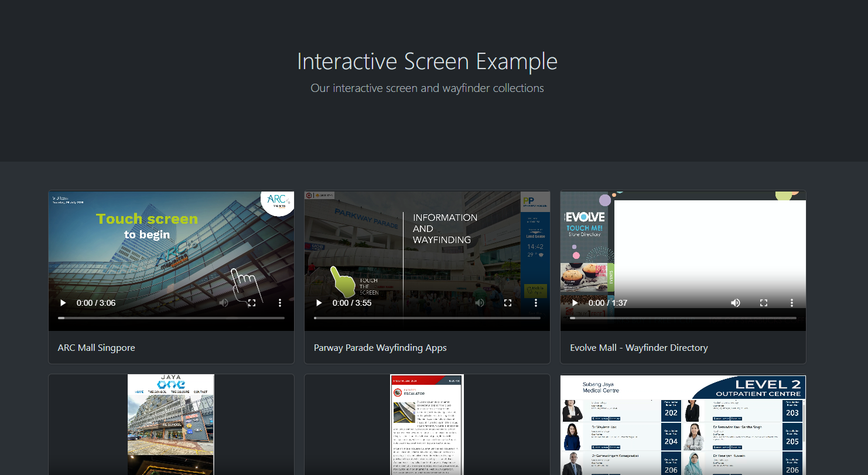Viewport: 868px width, 475px height.
Task: Fullscreen the Parway Parade video
Action: (x=508, y=303)
